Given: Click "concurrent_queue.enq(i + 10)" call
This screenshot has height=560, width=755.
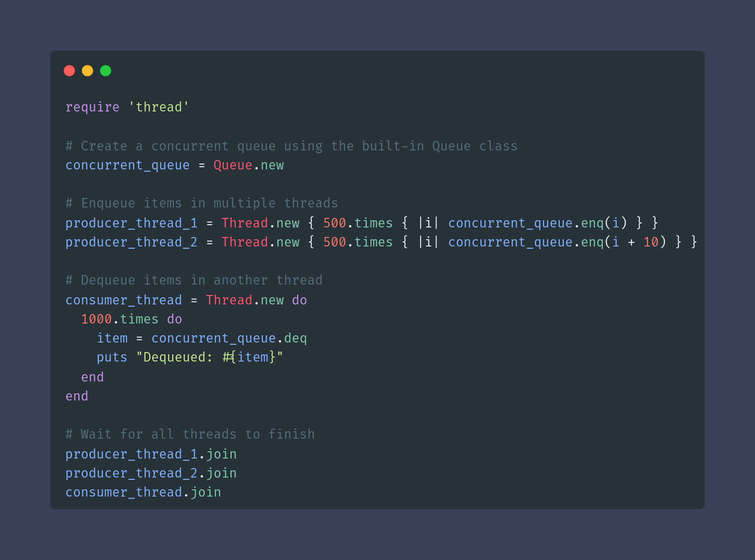Looking at the screenshot, I should [x=557, y=242].
